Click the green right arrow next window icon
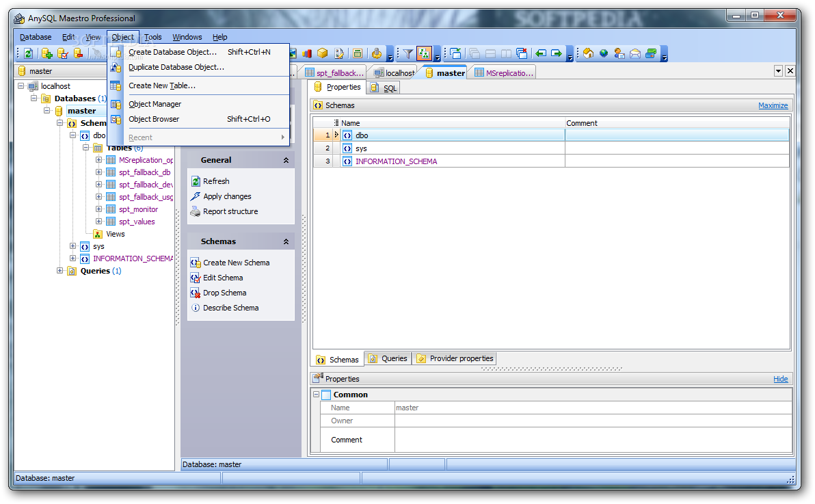This screenshot has width=815, height=504. [557, 53]
